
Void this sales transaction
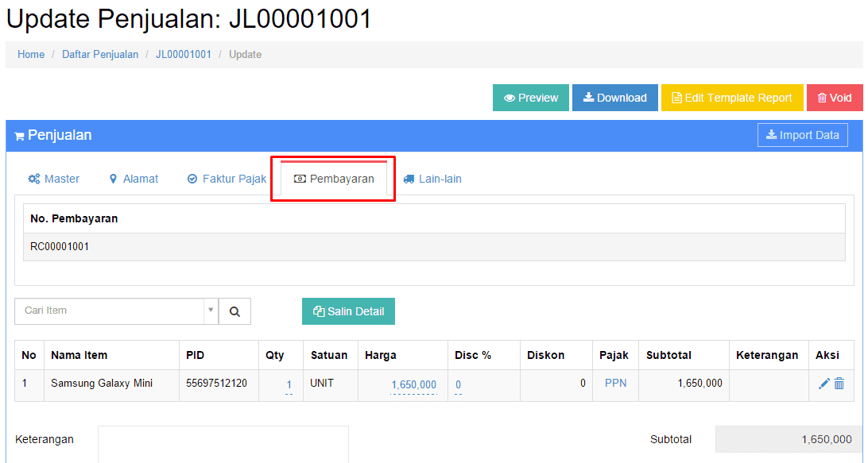click(835, 98)
